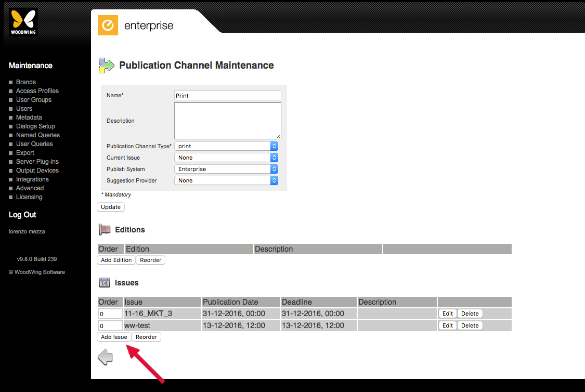
Task: Click the Add Issue button
Action: point(114,337)
